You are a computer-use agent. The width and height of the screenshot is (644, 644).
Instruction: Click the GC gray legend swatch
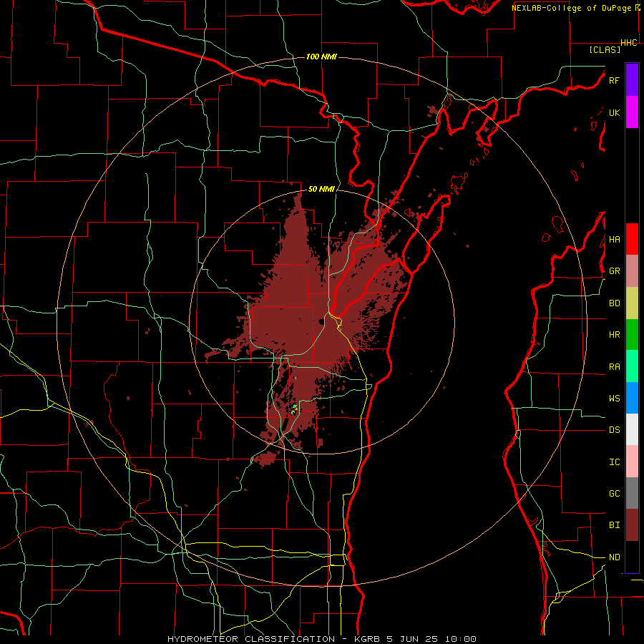pos(632,493)
